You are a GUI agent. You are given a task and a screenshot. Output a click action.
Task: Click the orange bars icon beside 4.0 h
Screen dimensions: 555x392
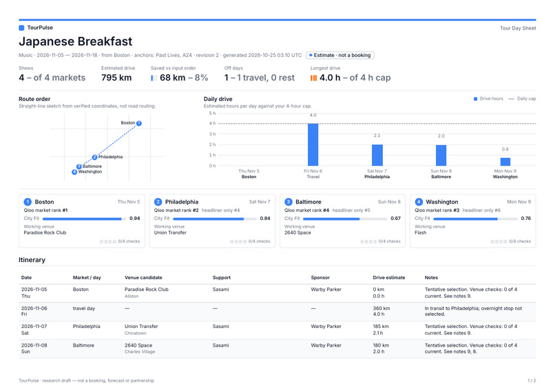click(313, 78)
